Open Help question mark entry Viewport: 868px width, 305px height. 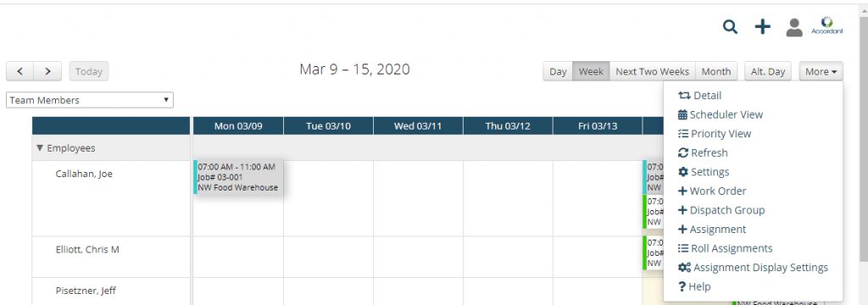694,286
